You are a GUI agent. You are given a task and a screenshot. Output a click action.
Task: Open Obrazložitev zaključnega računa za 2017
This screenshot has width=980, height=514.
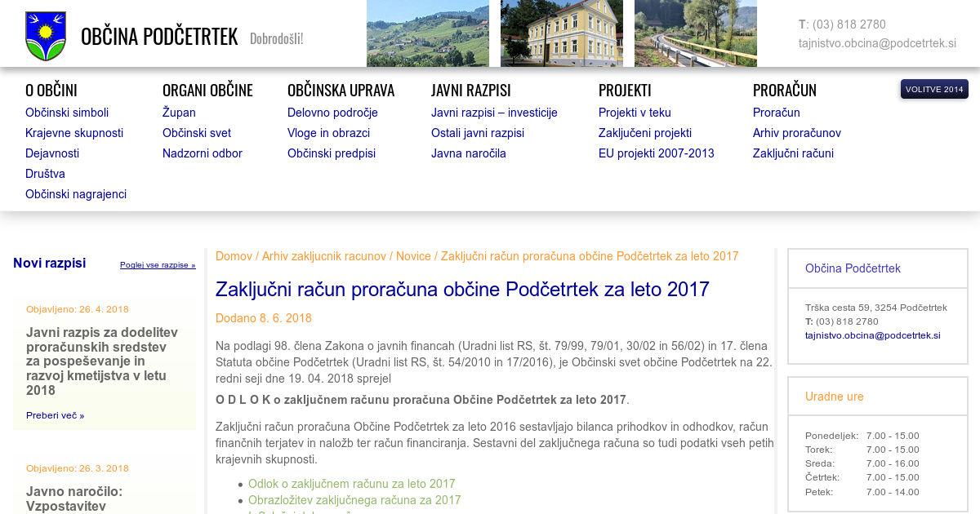click(x=354, y=500)
